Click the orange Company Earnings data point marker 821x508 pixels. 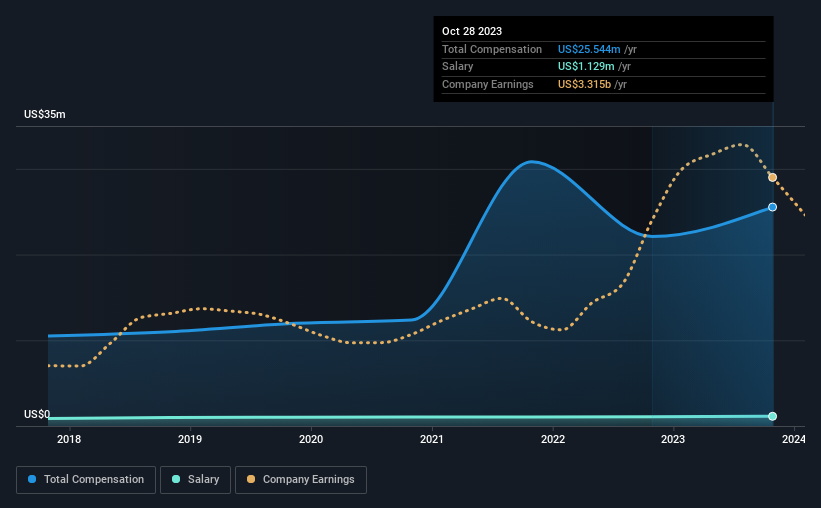click(772, 178)
